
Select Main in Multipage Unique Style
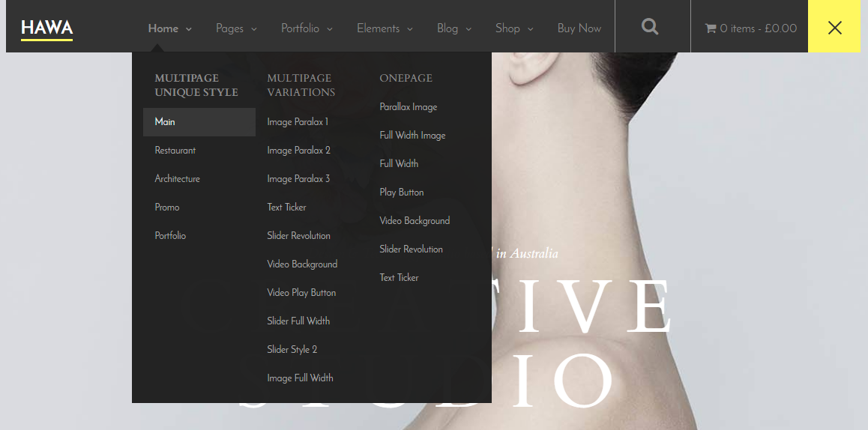[199, 122]
